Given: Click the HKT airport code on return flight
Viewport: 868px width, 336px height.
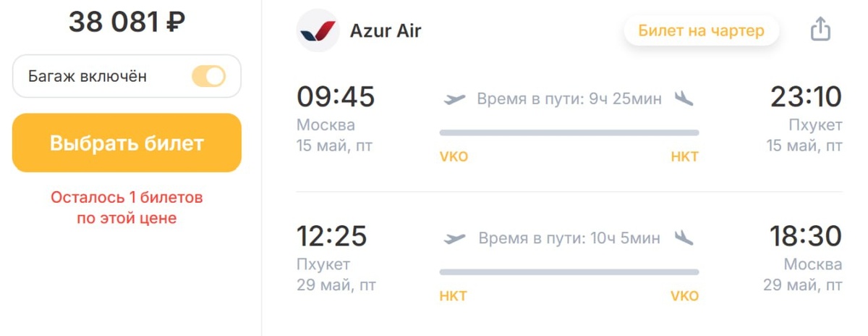Looking at the screenshot, I should (x=453, y=296).
